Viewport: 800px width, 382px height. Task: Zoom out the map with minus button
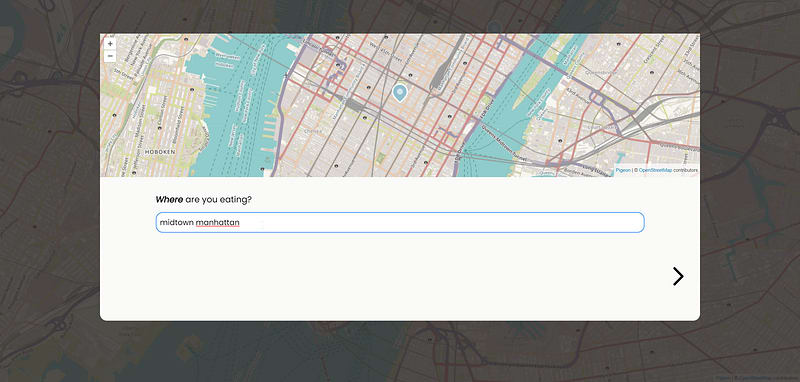click(110, 56)
